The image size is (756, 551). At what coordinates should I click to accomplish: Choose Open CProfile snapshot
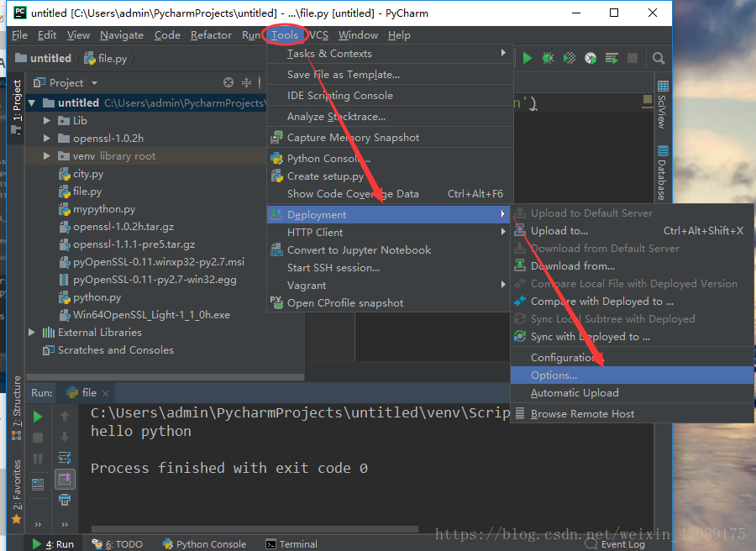(x=389, y=303)
